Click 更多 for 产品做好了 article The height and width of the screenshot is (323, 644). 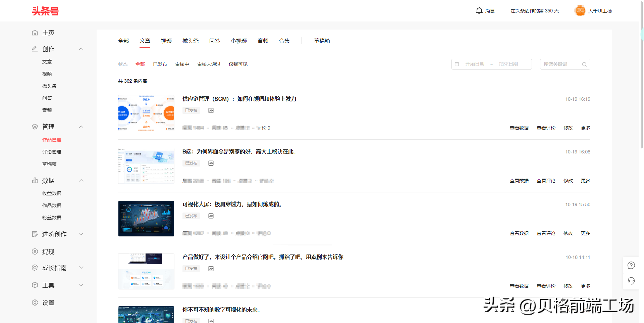coord(586,286)
